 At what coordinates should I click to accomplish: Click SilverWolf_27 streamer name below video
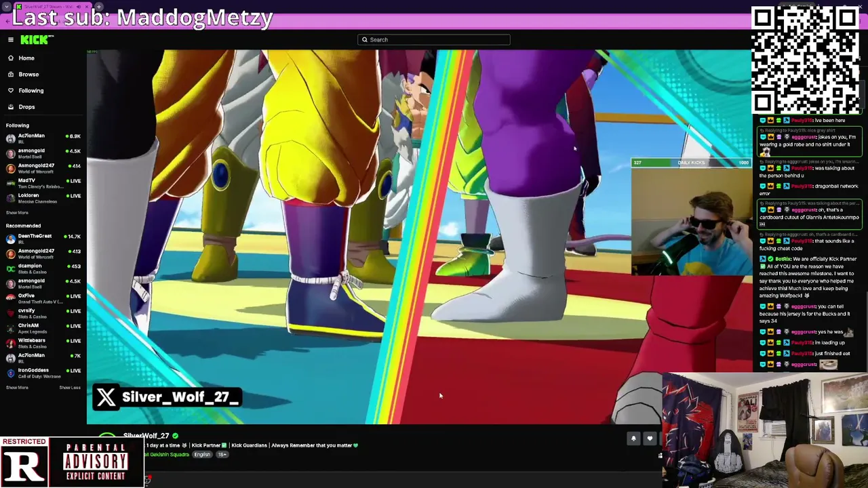pos(146,436)
